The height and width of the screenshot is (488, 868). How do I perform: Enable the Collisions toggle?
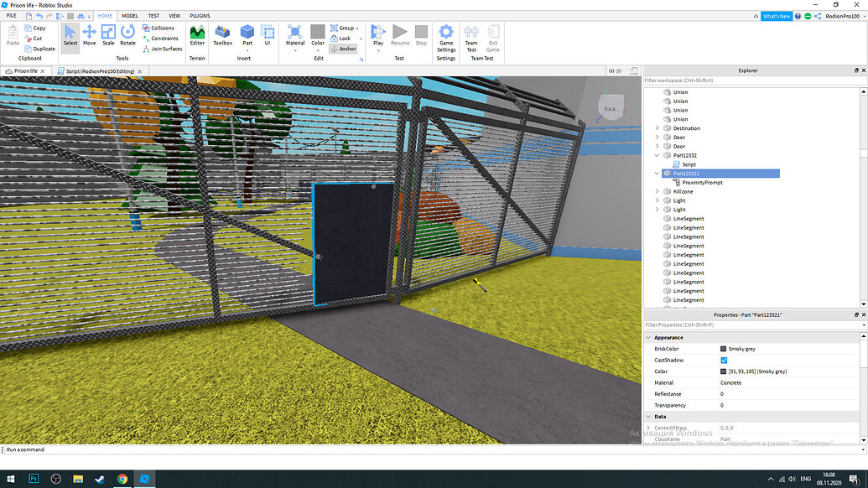(x=161, y=27)
